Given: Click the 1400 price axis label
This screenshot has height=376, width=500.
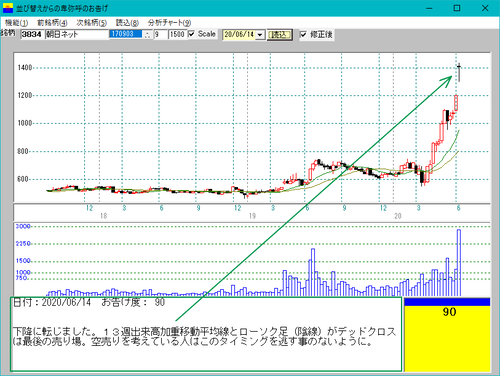Looking at the screenshot, I should pos(25,68).
